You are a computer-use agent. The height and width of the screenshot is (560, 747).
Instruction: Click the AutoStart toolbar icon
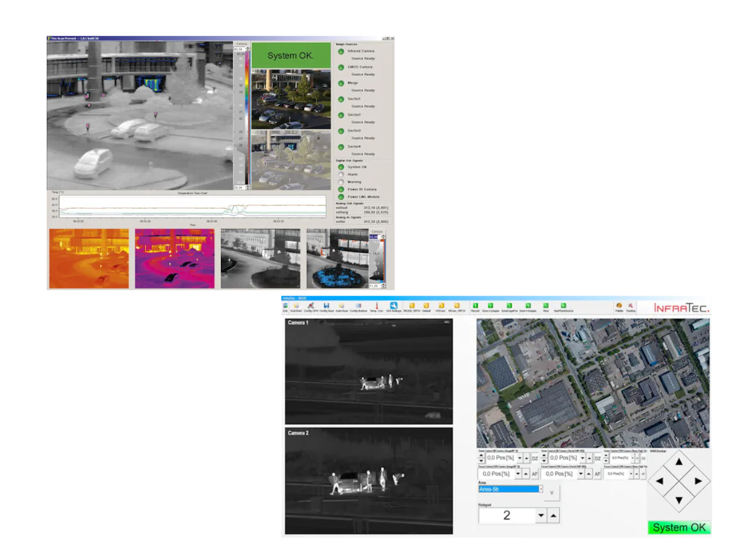click(x=298, y=306)
